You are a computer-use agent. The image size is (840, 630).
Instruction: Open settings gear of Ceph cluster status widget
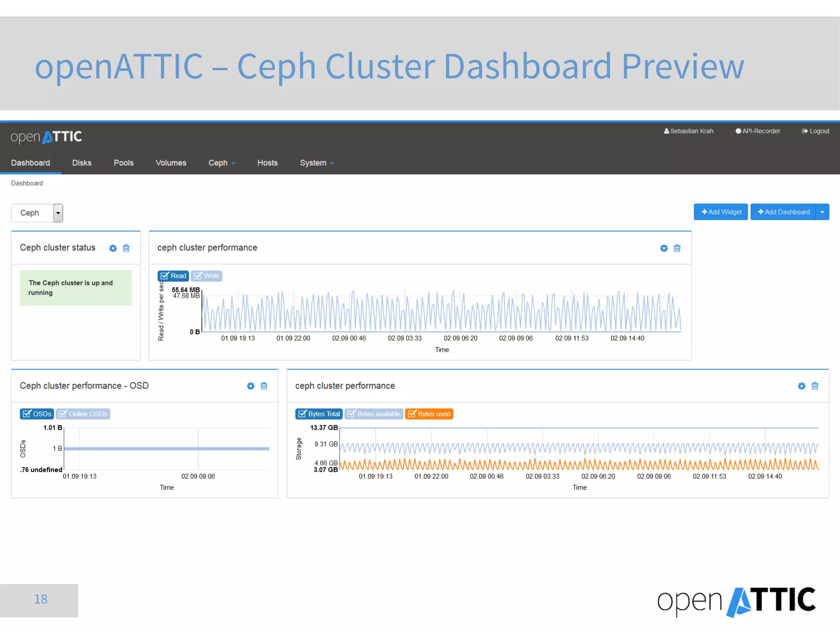coord(113,248)
